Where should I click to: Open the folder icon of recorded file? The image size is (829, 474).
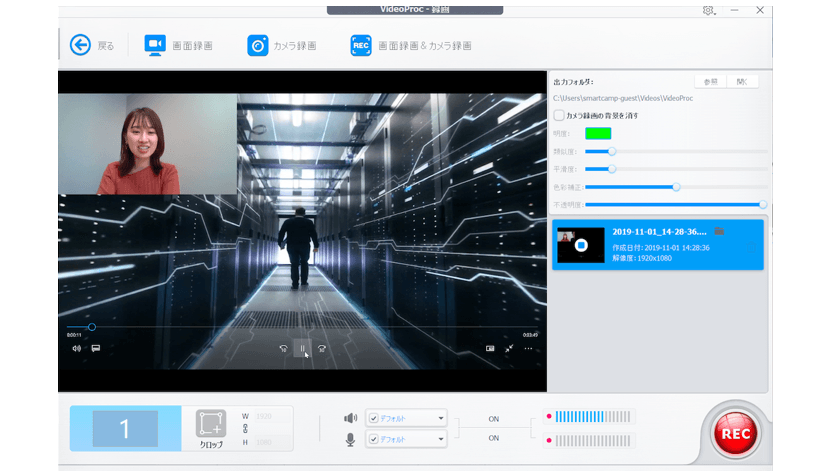click(x=720, y=231)
